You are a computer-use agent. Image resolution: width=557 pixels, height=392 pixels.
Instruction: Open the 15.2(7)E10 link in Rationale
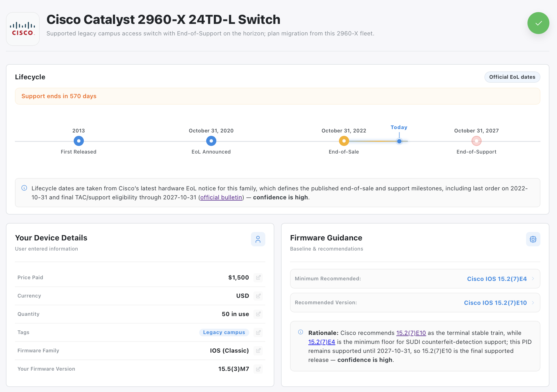pyautogui.click(x=411, y=333)
